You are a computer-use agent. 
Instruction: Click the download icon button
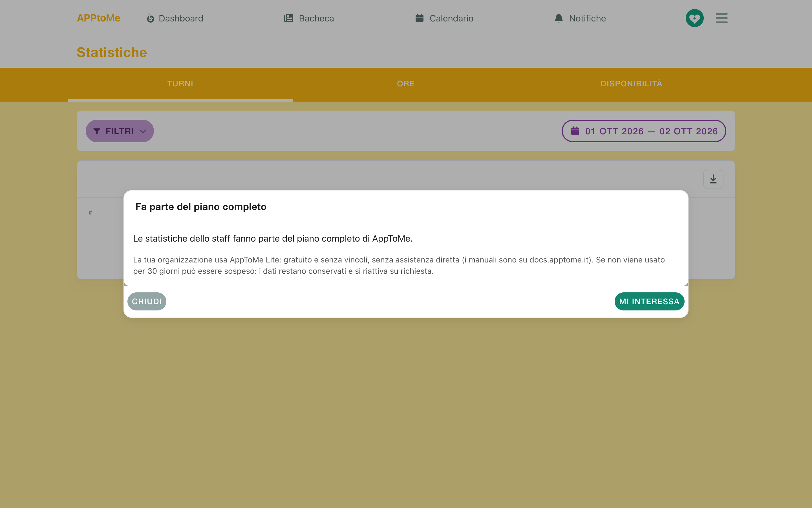coord(713,179)
